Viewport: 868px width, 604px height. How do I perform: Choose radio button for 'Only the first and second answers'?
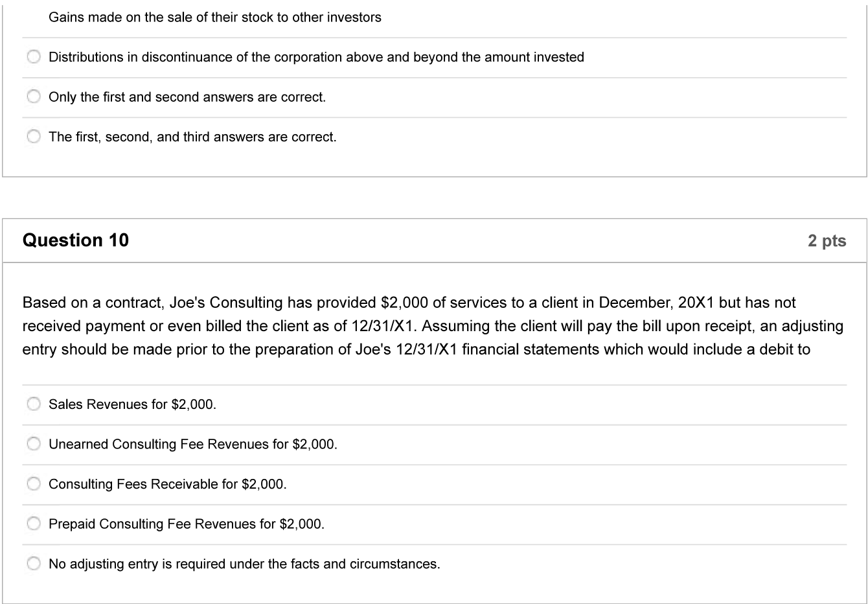tap(34, 97)
